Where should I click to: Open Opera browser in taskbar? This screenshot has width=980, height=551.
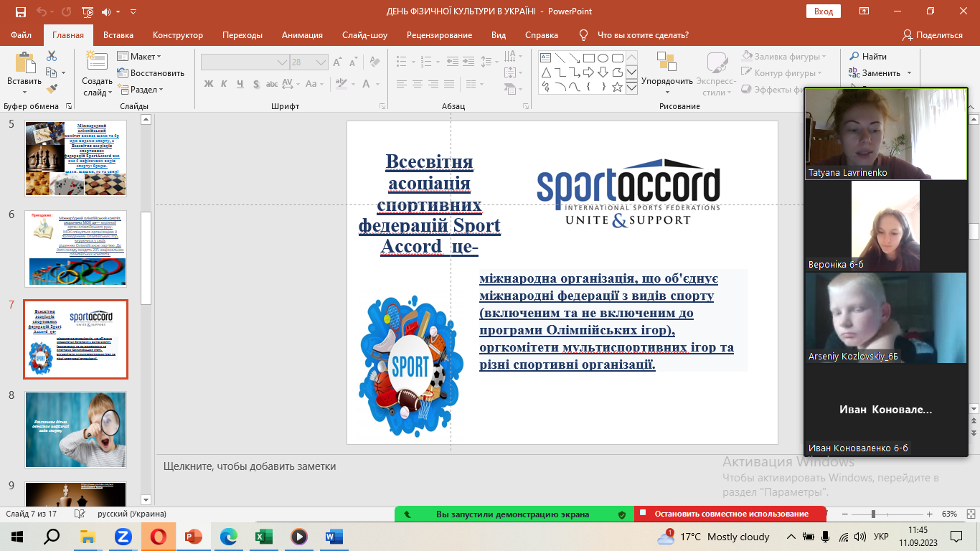click(158, 537)
